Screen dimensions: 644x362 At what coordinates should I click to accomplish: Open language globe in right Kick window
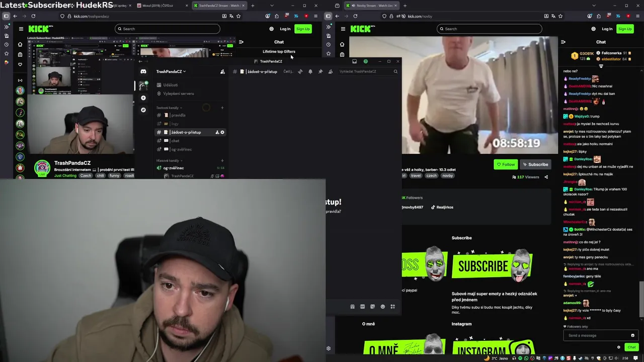tap(593, 29)
